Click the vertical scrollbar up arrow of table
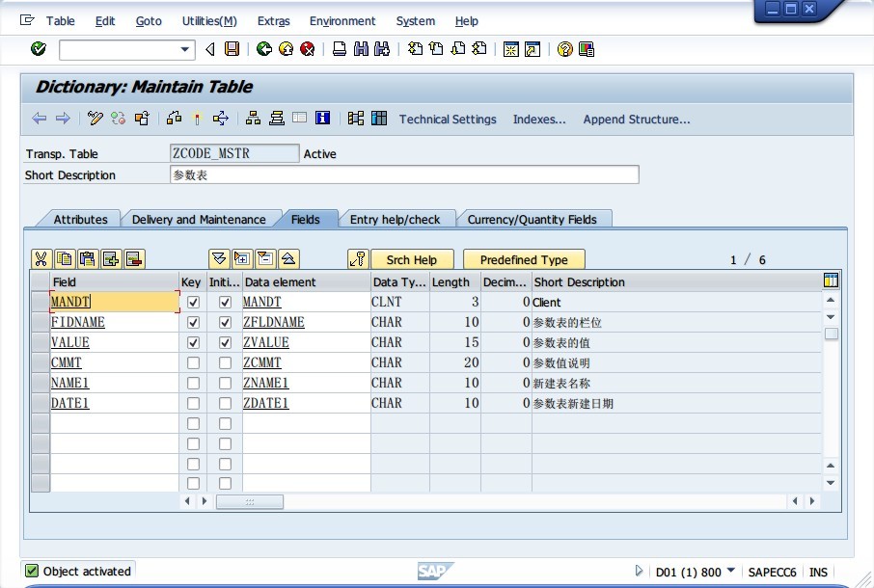Viewport: 874px width, 588px height. pyautogui.click(x=831, y=300)
